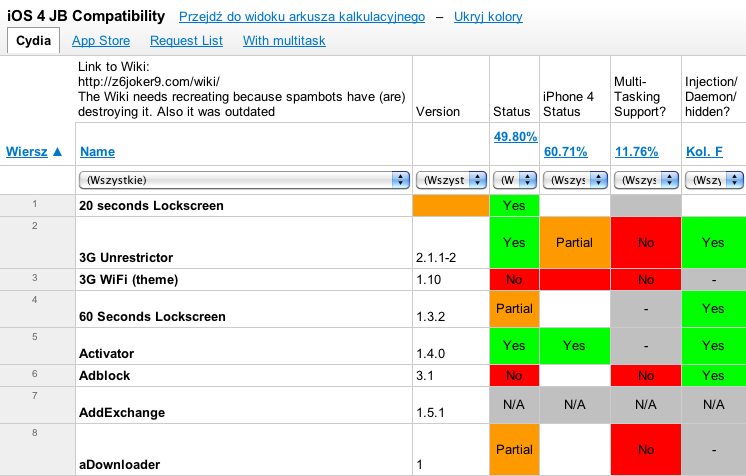Viewport: 746px width, 476px height.
Task: Click the 49.80% Status link
Action: (x=515, y=137)
